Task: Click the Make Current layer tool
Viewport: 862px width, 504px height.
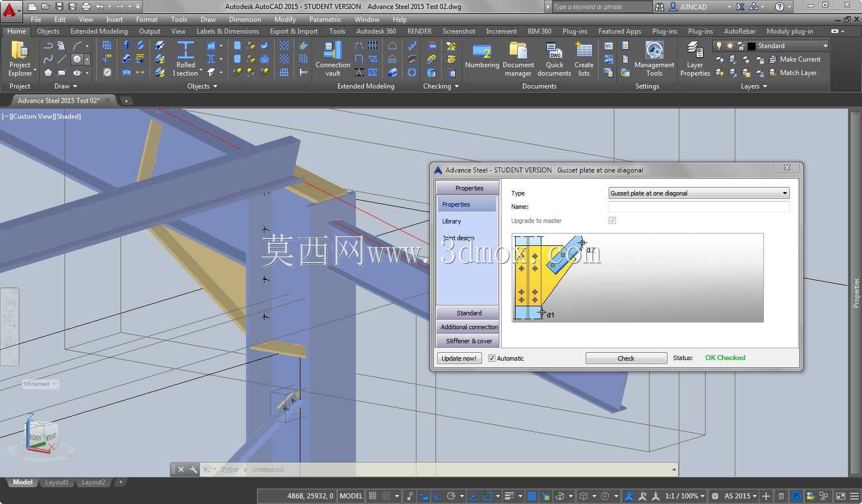Action: click(x=794, y=59)
